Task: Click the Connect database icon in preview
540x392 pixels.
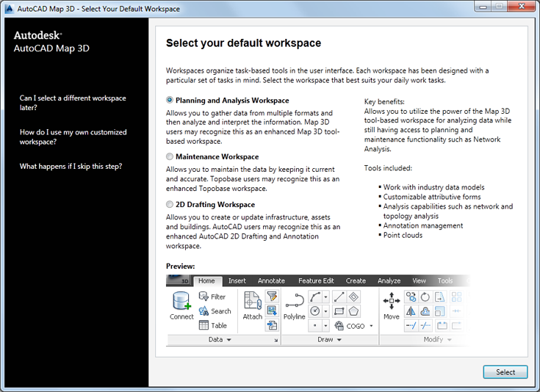Action: [181, 301]
